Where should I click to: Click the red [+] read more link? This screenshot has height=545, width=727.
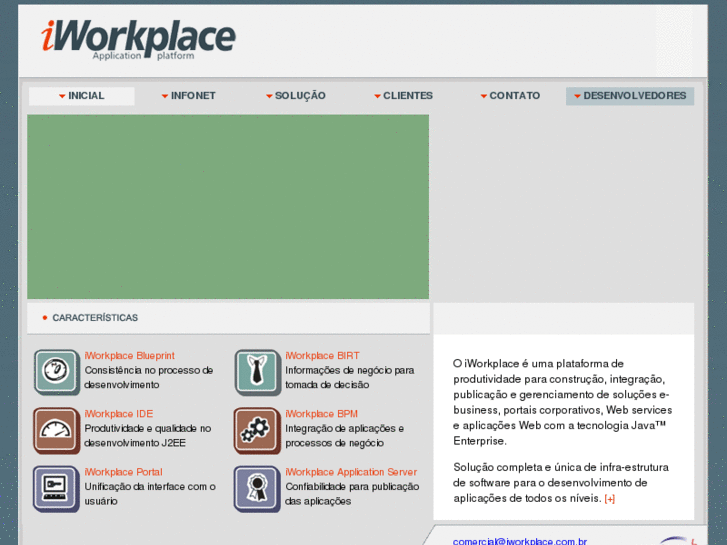pyautogui.click(x=610, y=499)
